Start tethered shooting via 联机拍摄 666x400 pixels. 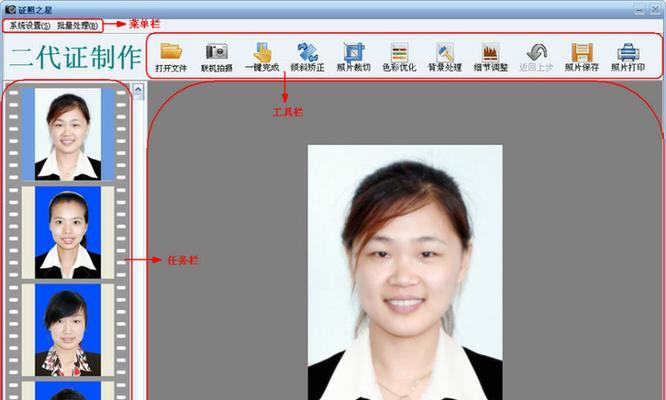(x=217, y=57)
